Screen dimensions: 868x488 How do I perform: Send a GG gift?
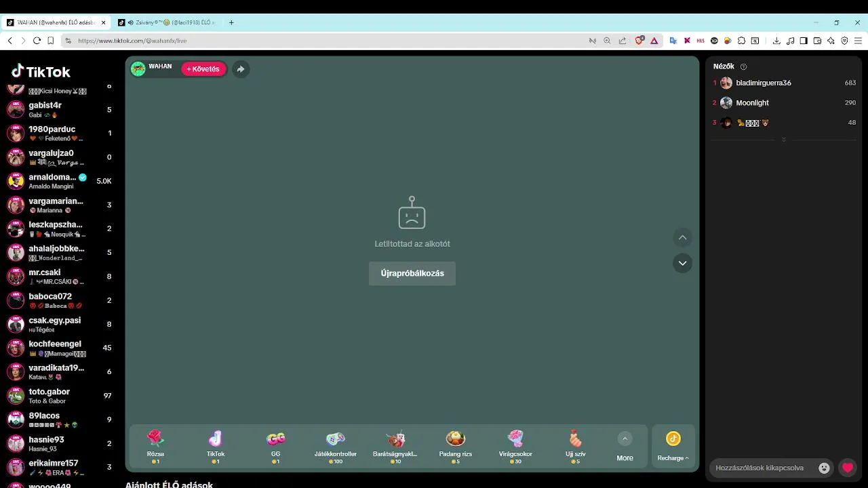[275, 446]
